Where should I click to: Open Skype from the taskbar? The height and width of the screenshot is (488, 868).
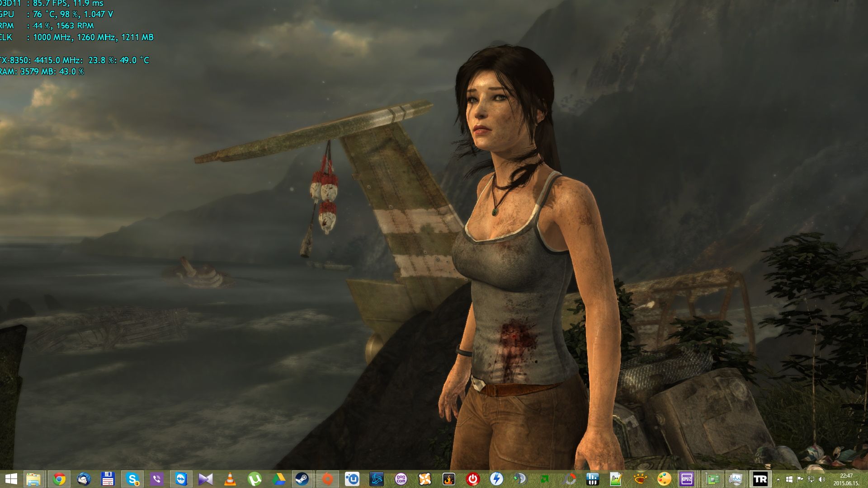[132, 479]
